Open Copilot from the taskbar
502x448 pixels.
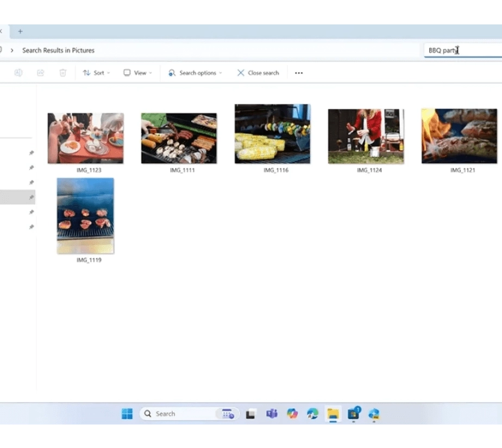[292, 414]
